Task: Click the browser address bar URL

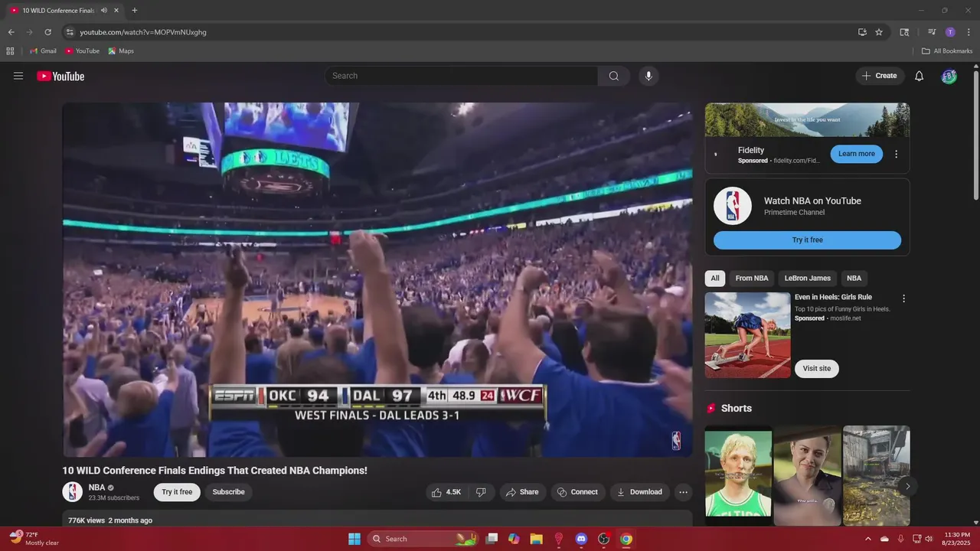Action: (143, 32)
